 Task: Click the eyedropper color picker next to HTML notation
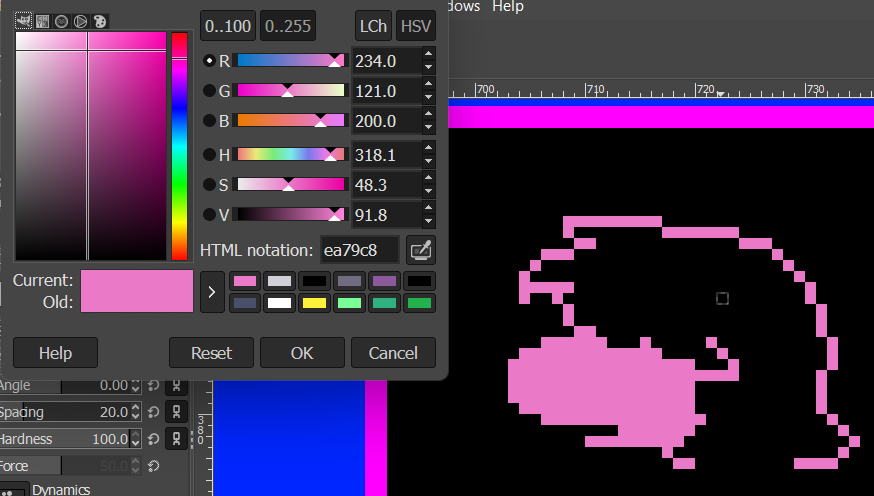coord(421,250)
